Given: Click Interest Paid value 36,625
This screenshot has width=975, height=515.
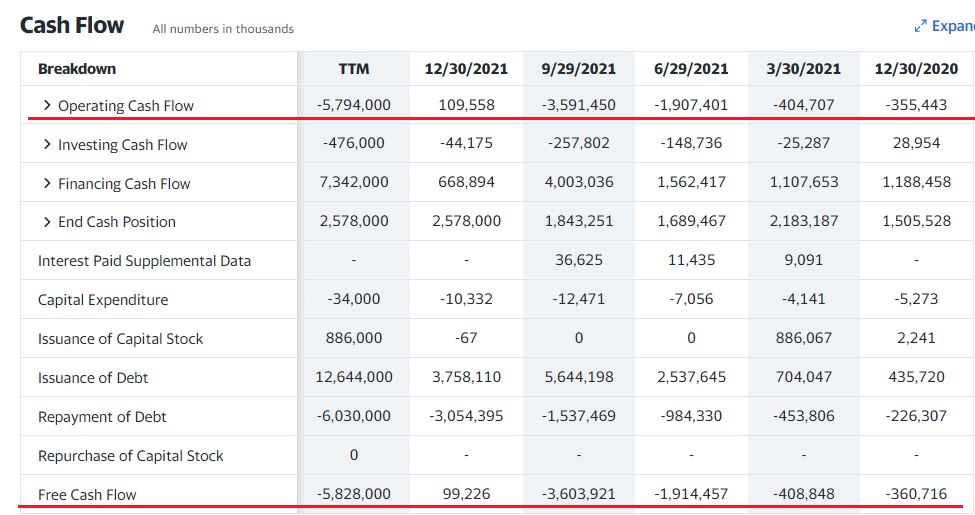Looking at the screenshot, I should point(579,259).
